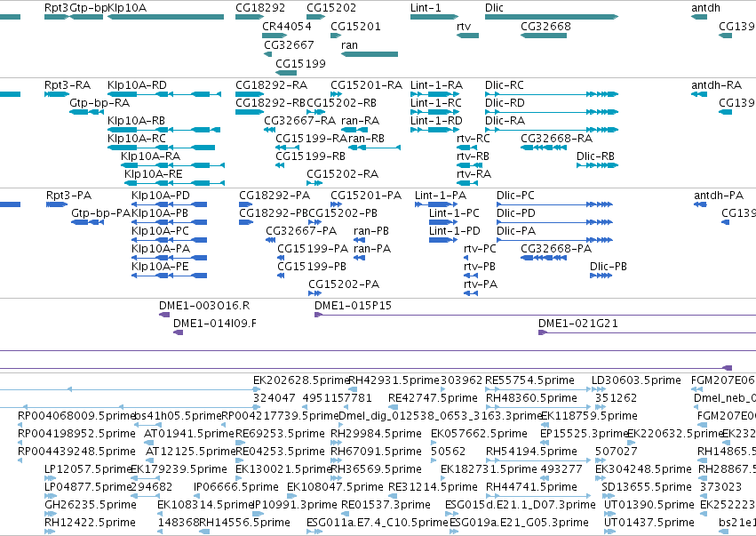
Task: Select the Dlic-RD transcript label
Action: point(505,103)
